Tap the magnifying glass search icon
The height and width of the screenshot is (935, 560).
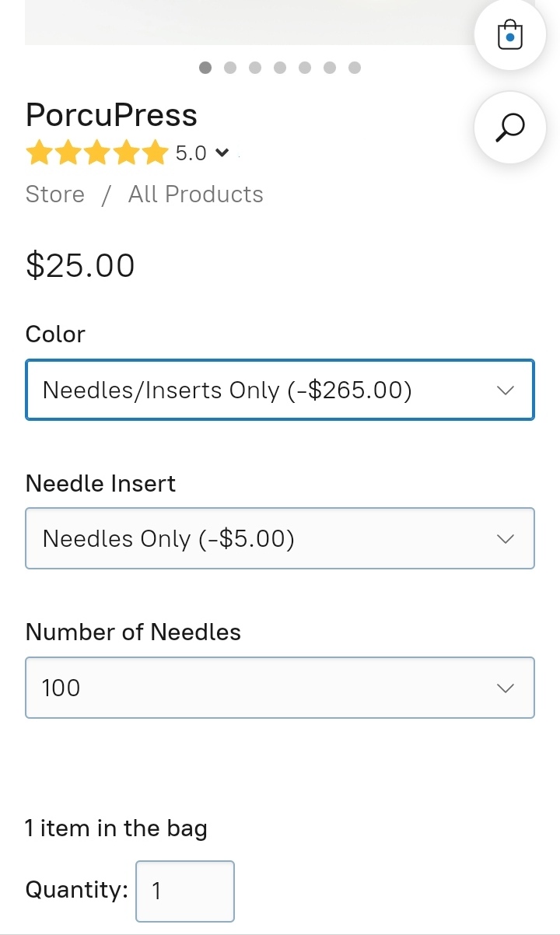pyautogui.click(x=510, y=128)
